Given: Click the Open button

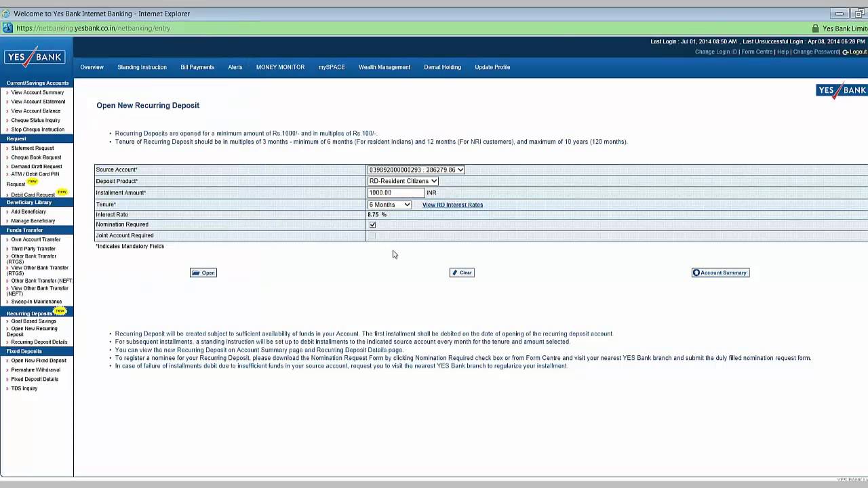Looking at the screenshot, I should pos(203,272).
